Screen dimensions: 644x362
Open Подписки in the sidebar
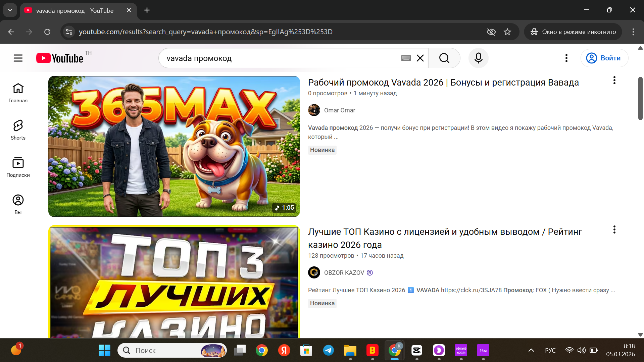click(18, 167)
